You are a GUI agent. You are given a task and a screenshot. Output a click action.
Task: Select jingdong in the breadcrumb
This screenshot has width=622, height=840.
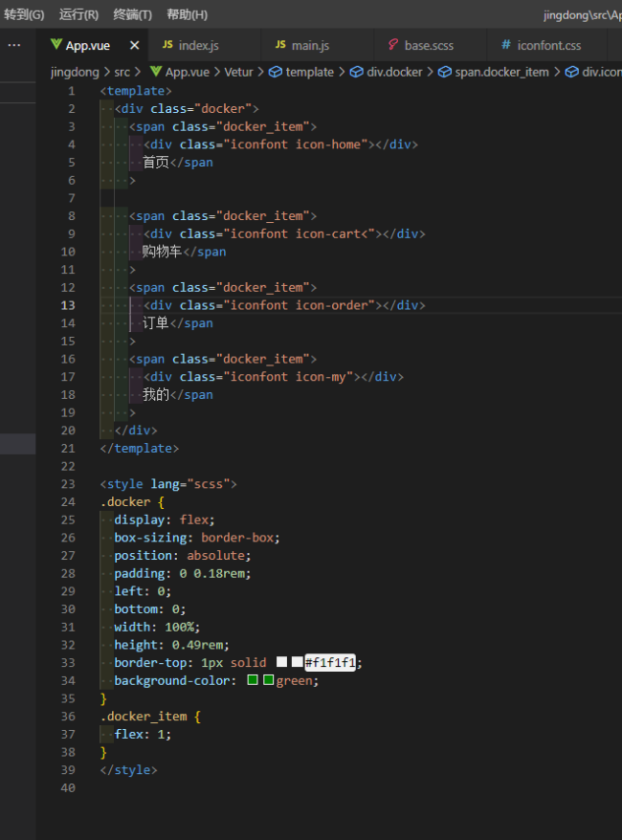click(x=75, y=72)
